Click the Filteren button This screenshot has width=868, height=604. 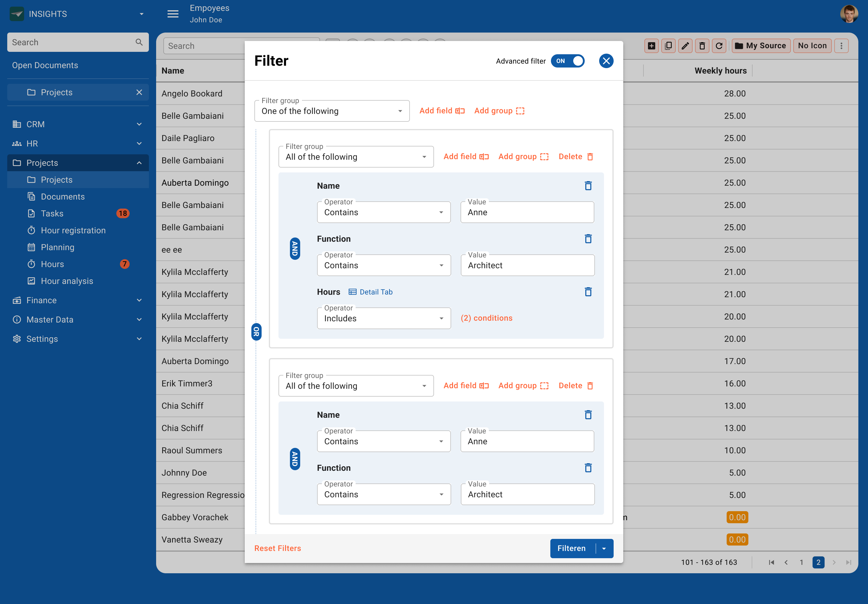tap(572, 549)
